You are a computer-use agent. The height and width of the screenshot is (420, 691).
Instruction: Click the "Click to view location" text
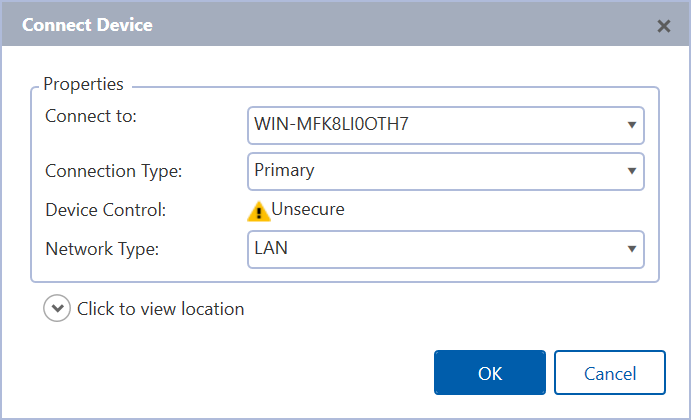click(x=160, y=309)
